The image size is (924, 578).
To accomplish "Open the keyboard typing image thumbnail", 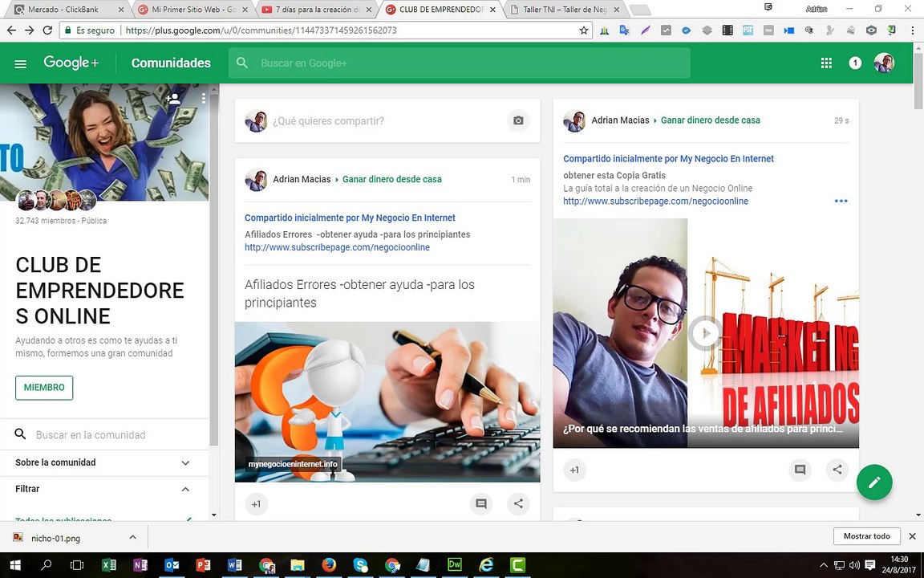I will pos(387,401).
